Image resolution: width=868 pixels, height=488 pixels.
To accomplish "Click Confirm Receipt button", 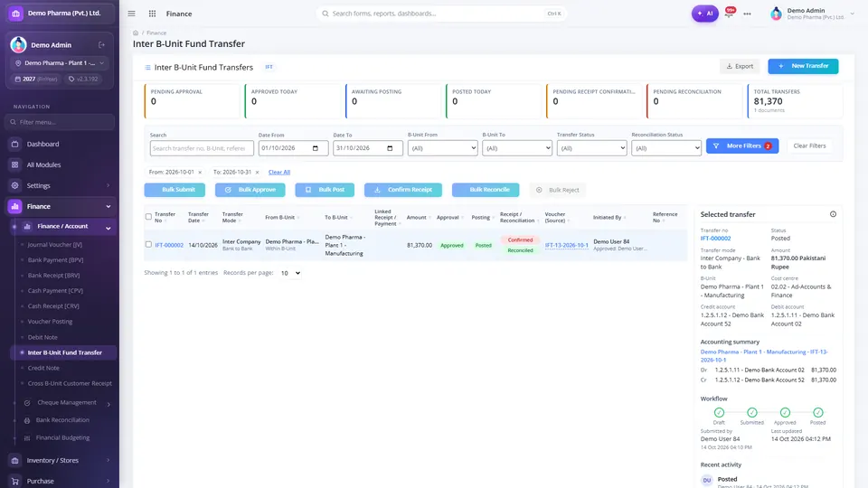I will pos(403,190).
